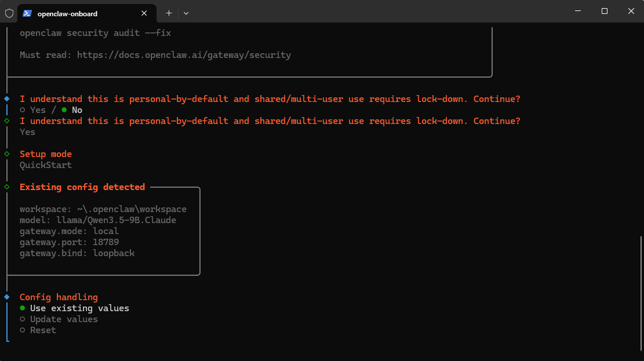Click the Existing config detected heading
Screen dimensions: 644x361
click(x=82, y=187)
